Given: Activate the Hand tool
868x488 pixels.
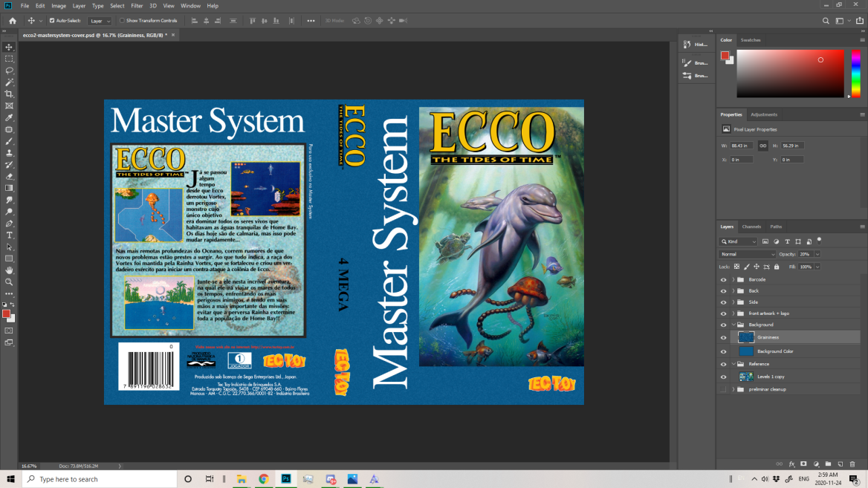Looking at the screenshot, I should coord(10,270).
